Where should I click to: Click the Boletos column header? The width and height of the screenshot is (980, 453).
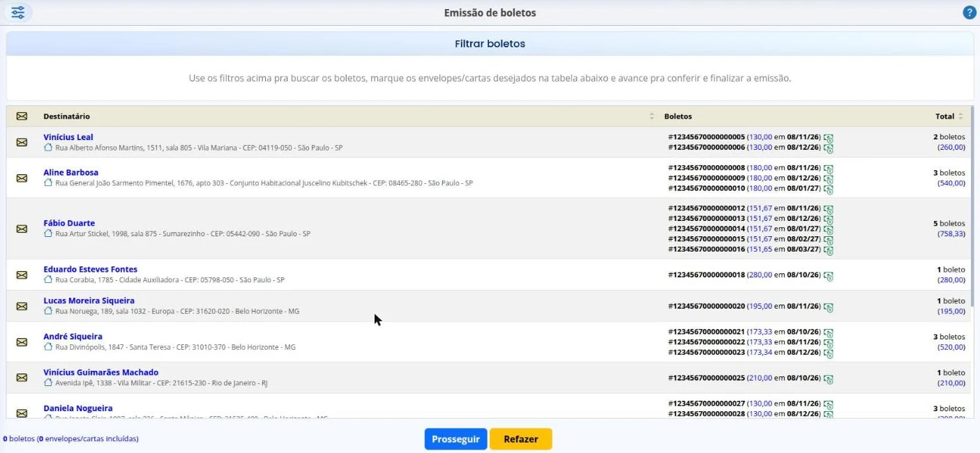[678, 116]
